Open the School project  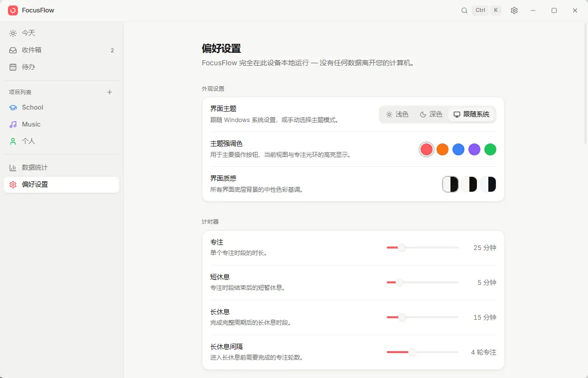pyautogui.click(x=61, y=108)
